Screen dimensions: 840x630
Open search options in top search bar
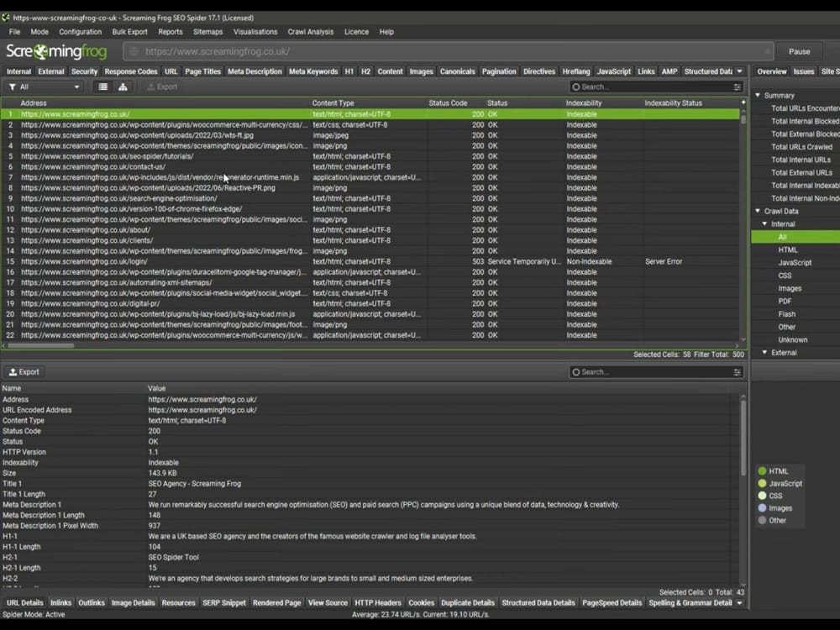click(738, 87)
